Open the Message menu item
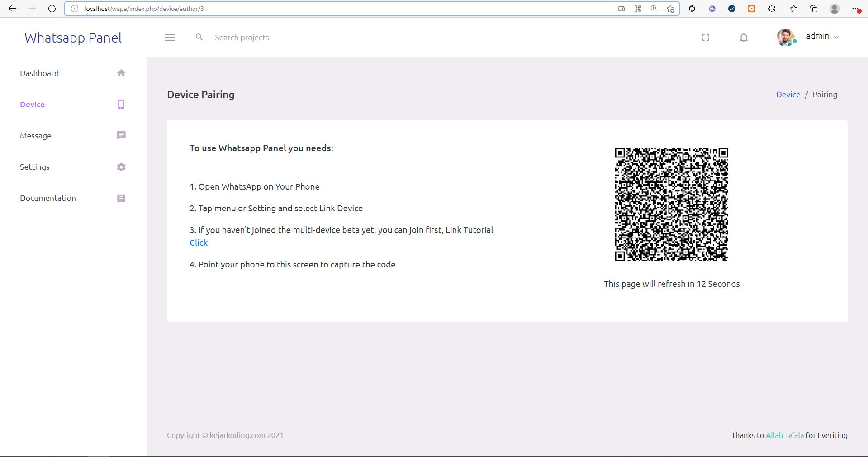The image size is (868, 457). tap(36, 136)
